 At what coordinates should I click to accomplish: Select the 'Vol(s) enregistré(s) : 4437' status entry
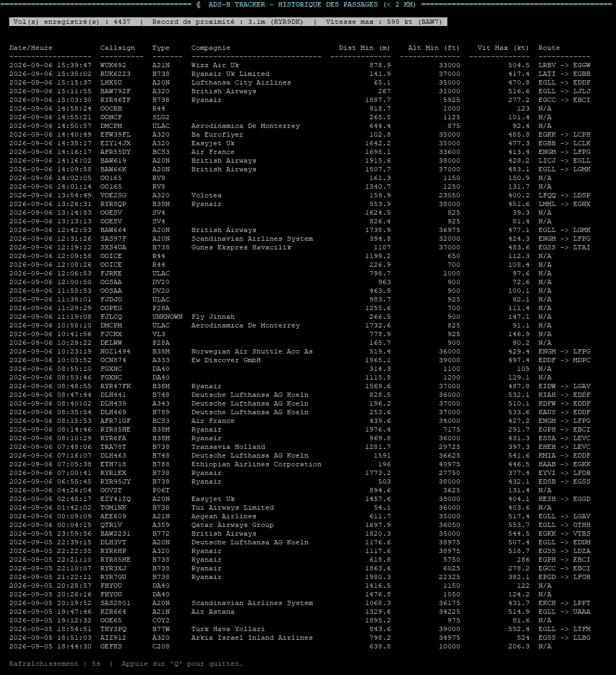(x=72, y=22)
